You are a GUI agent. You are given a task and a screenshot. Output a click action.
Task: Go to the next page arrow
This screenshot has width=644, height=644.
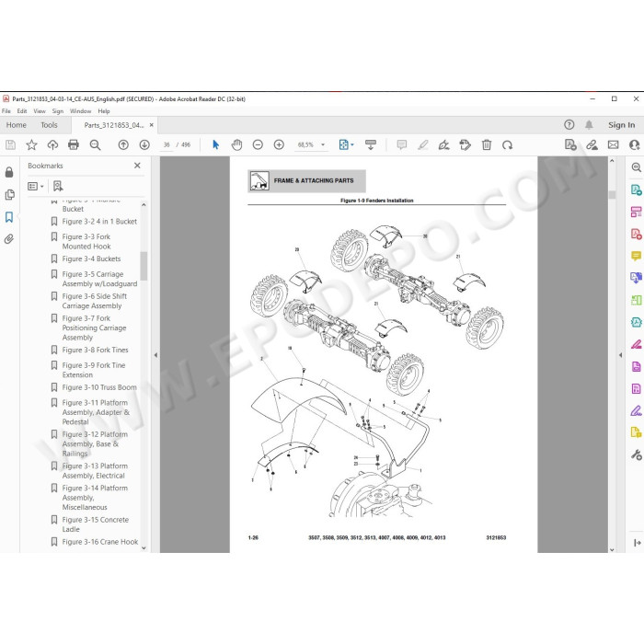pos(144,145)
